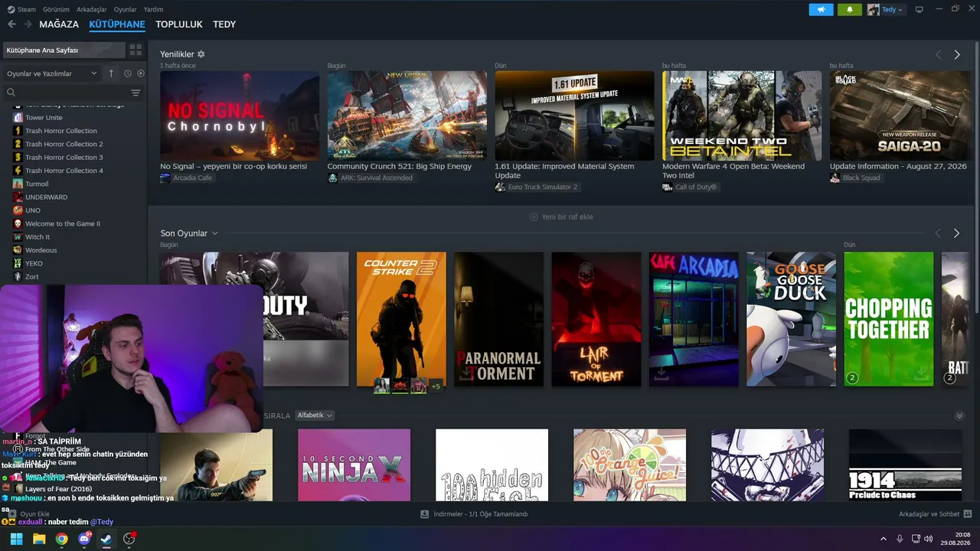Open the '+5' friends badge under Counter-Strike 2
The height and width of the screenshot is (551, 980).
pyautogui.click(x=436, y=386)
